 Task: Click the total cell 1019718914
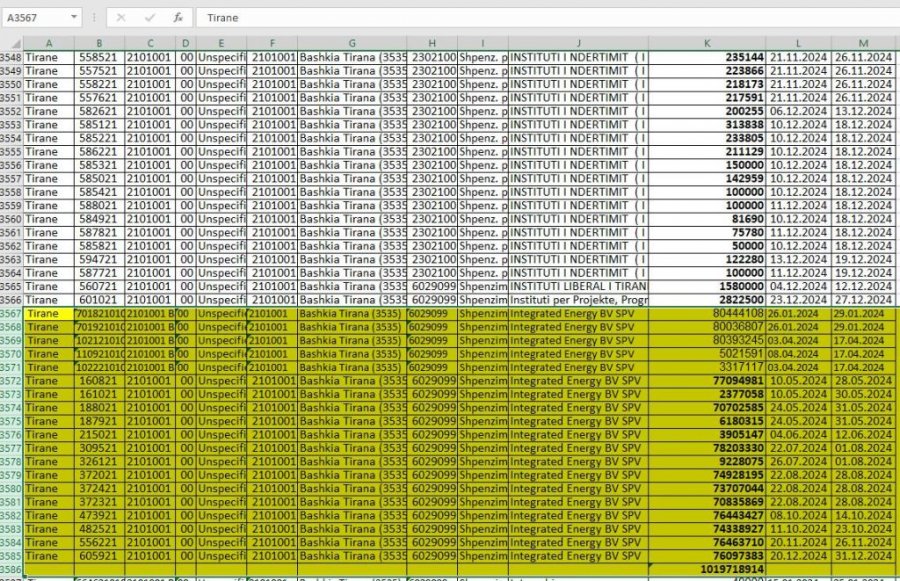[x=708, y=569]
